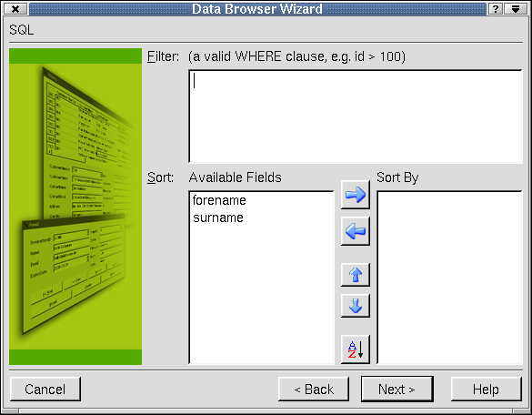Click the Sort label
The height and width of the screenshot is (415, 532).
click(160, 177)
